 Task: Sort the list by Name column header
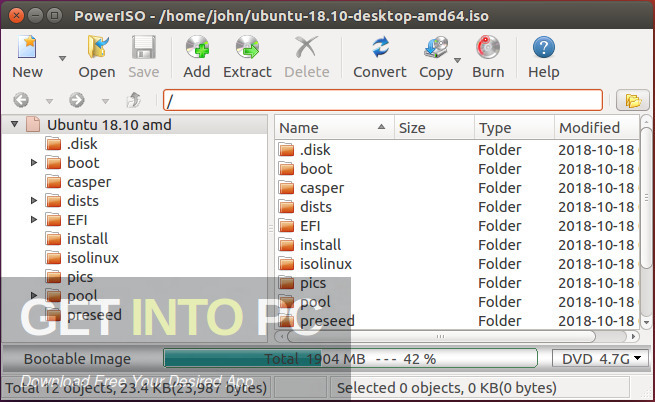pyautogui.click(x=334, y=127)
